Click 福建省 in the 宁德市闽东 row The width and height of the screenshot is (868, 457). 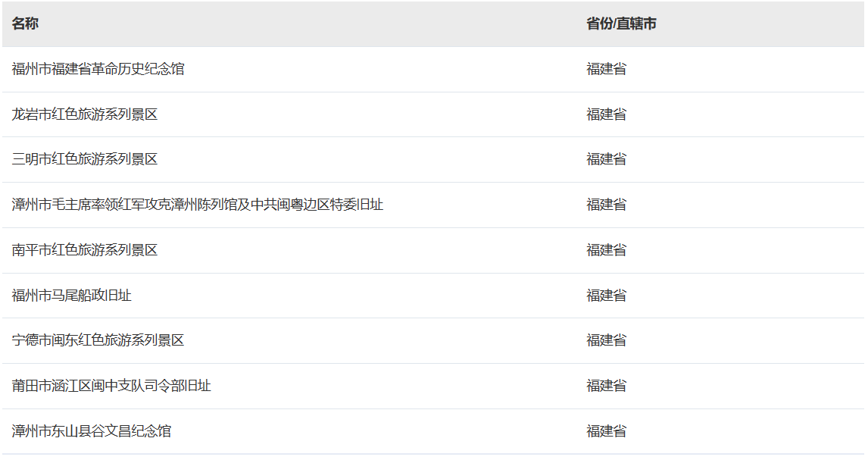[x=606, y=340]
